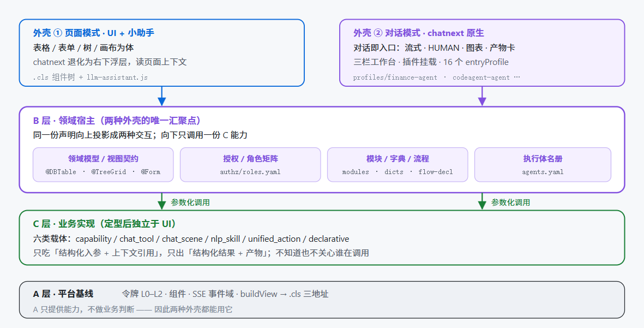The image size is (644, 328).
Task: Click the "flow-decl" text
Action: (436, 172)
